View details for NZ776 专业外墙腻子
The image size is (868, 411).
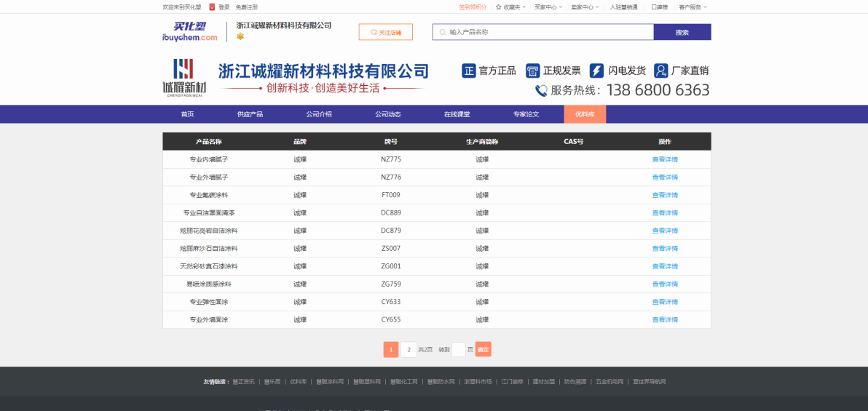point(665,177)
